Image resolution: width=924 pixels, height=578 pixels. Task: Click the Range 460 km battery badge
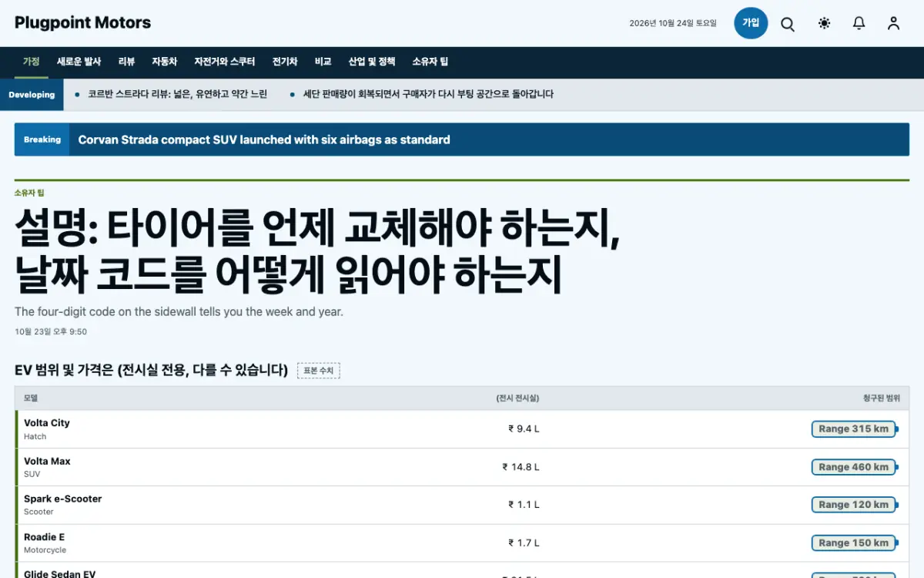pyautogui.click(x=854, y=467)
